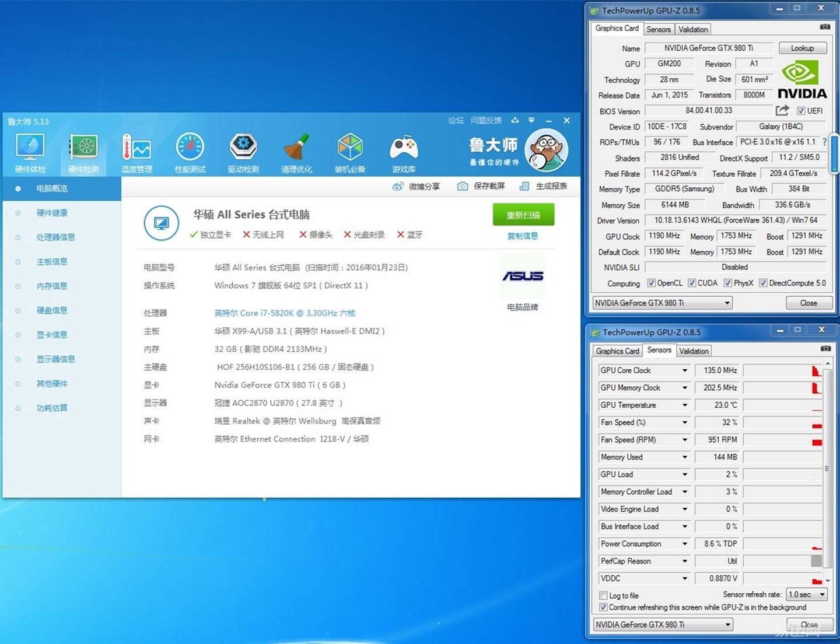840x644 pixels.
Task: Expand the GPU Temperature sensor dropdown
Action: (x=685, y=405)
